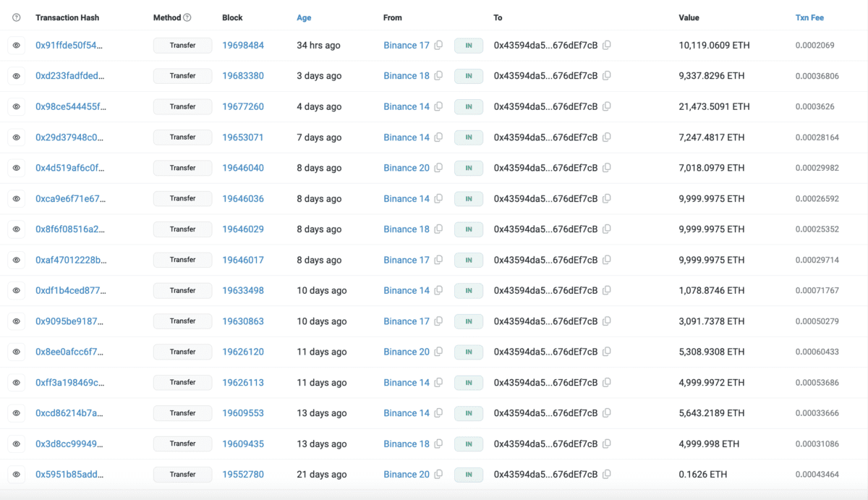
Task: Click the Block column header
Action: tap(232, 17)
